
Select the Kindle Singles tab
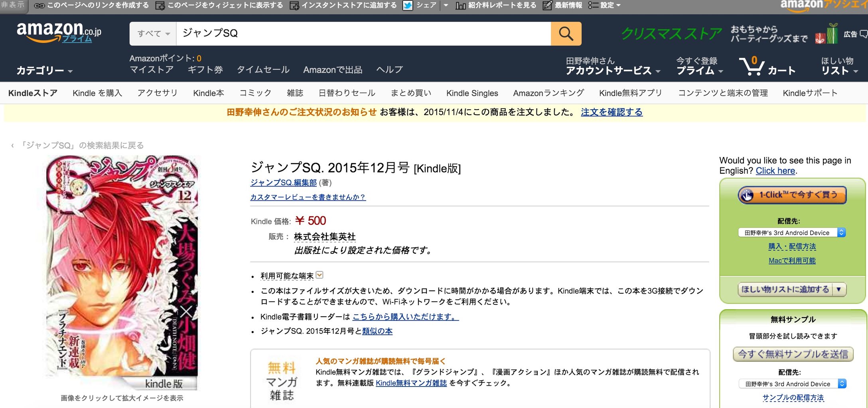(x=472, y=93)
